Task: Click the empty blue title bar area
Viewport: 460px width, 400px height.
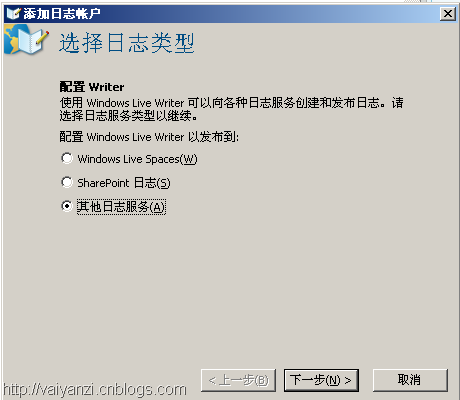Action: click(x=267, y=14)
